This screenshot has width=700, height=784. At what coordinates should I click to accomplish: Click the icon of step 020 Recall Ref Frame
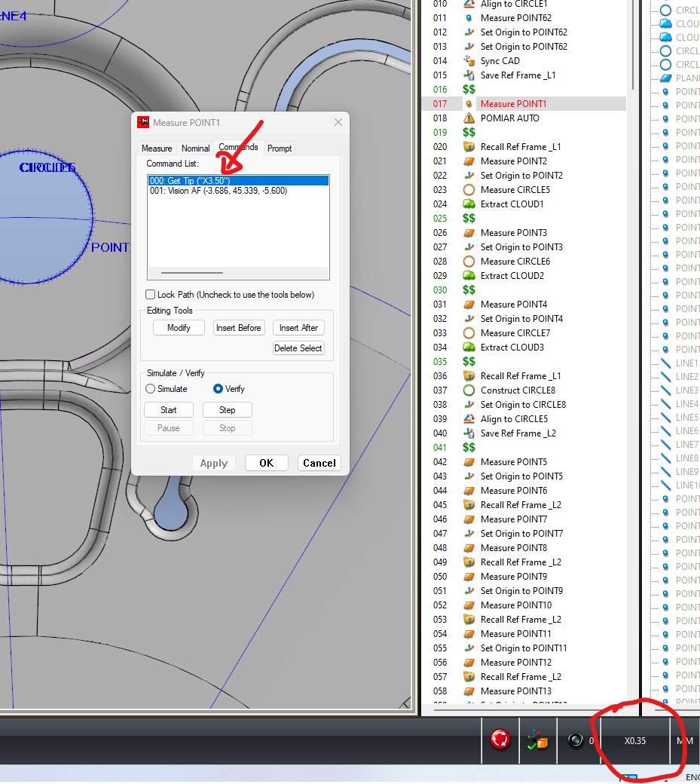(x=469, y=146)
